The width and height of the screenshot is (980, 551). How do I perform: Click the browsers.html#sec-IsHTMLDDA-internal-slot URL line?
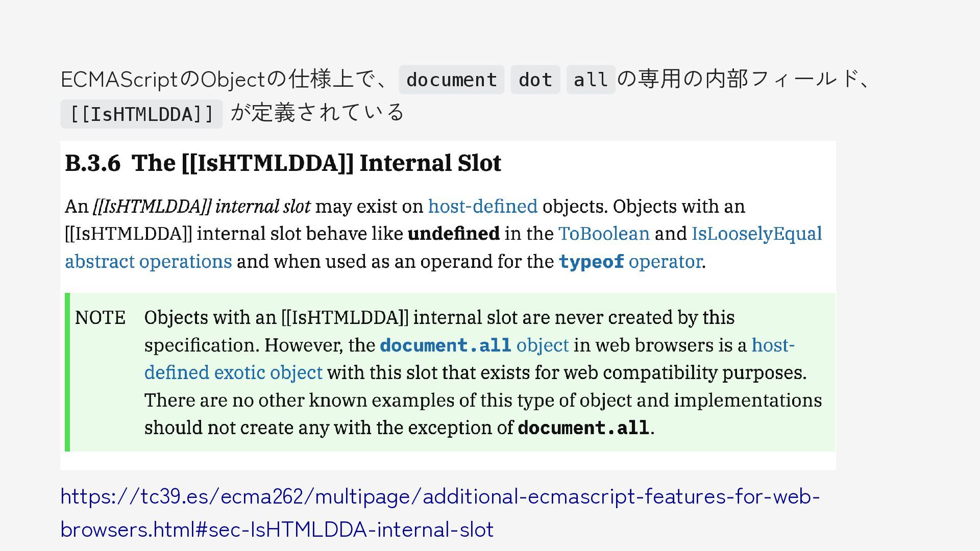[277, 530]
